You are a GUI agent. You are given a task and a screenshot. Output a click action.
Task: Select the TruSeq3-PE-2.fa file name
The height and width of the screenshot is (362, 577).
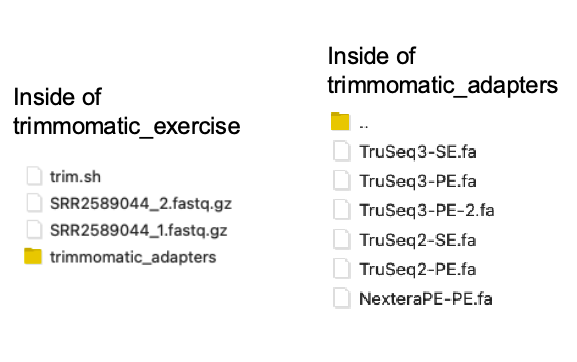427,210
